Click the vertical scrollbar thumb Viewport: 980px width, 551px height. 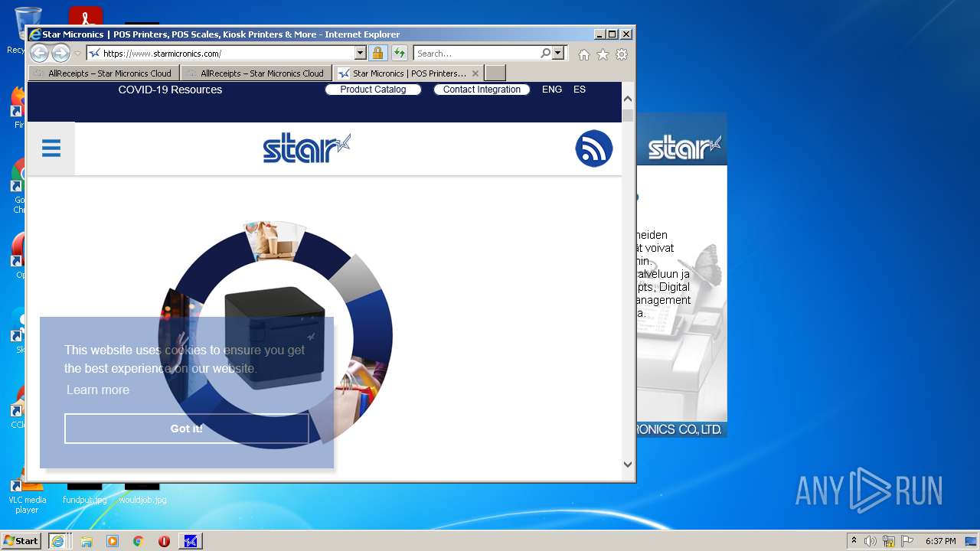coord(628,116)
